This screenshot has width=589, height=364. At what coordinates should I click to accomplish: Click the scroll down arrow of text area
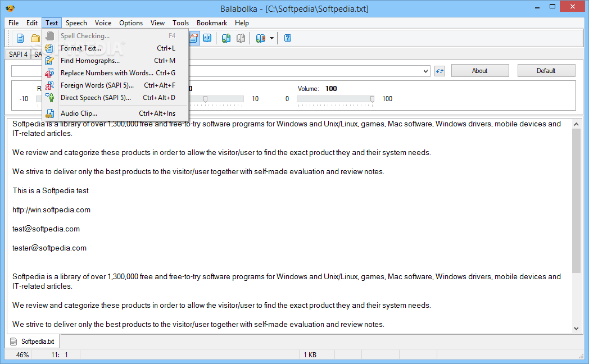click(576, 329)
